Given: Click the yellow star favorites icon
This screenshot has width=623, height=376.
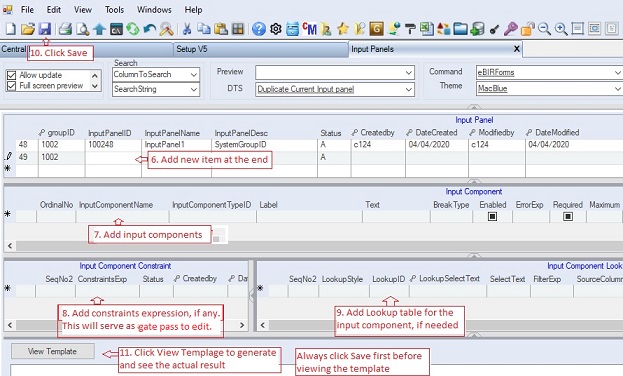Looking at the screenshot, I should [343, 29].
